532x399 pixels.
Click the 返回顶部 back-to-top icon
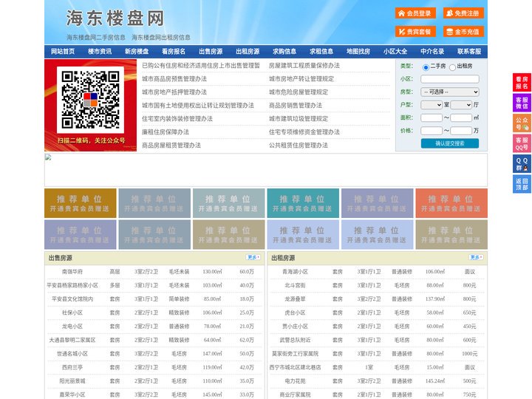coord(522,184)
